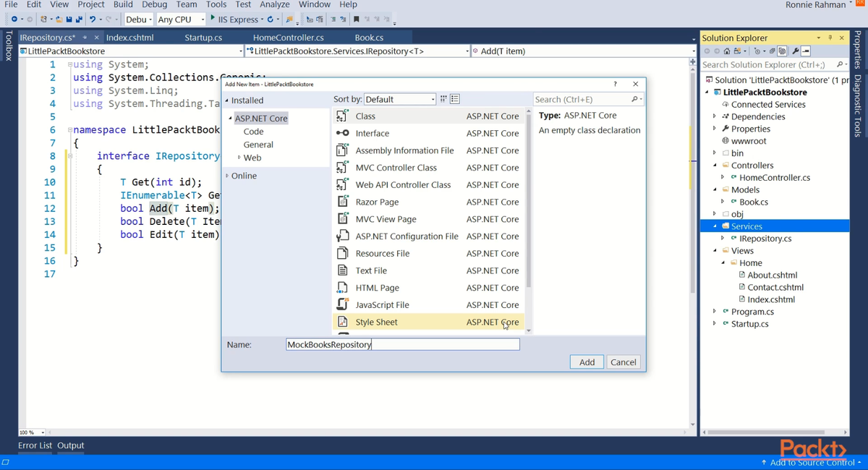Click the Solution Explorer search magnifier icon

tap(840, 64)
